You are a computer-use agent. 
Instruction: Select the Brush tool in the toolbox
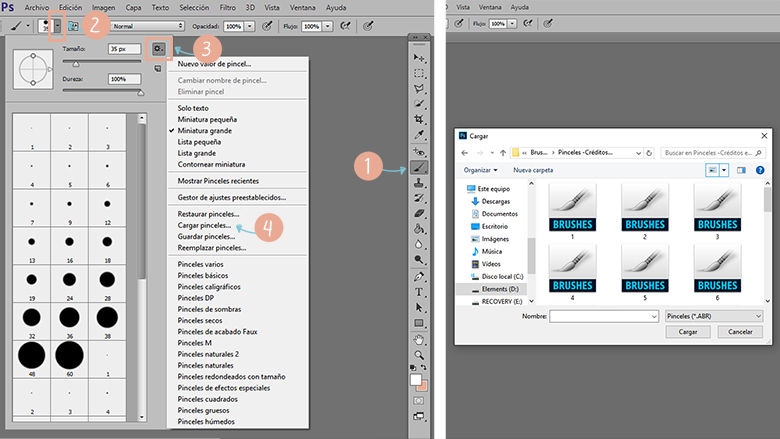[419, 168]
